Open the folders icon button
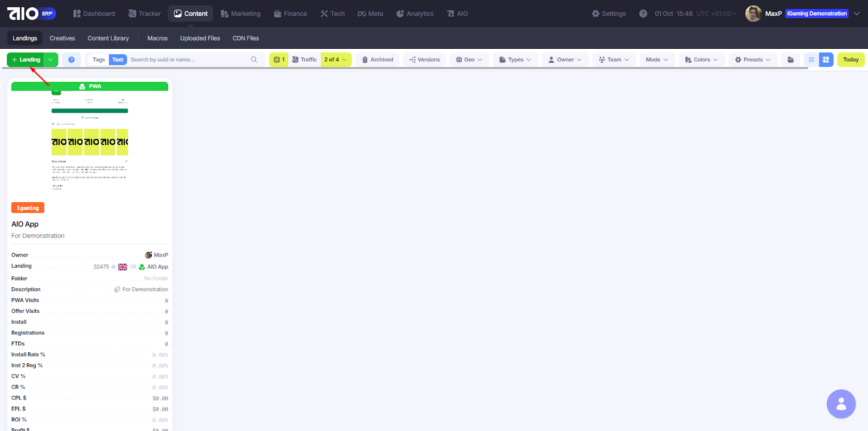 [790, 60]
